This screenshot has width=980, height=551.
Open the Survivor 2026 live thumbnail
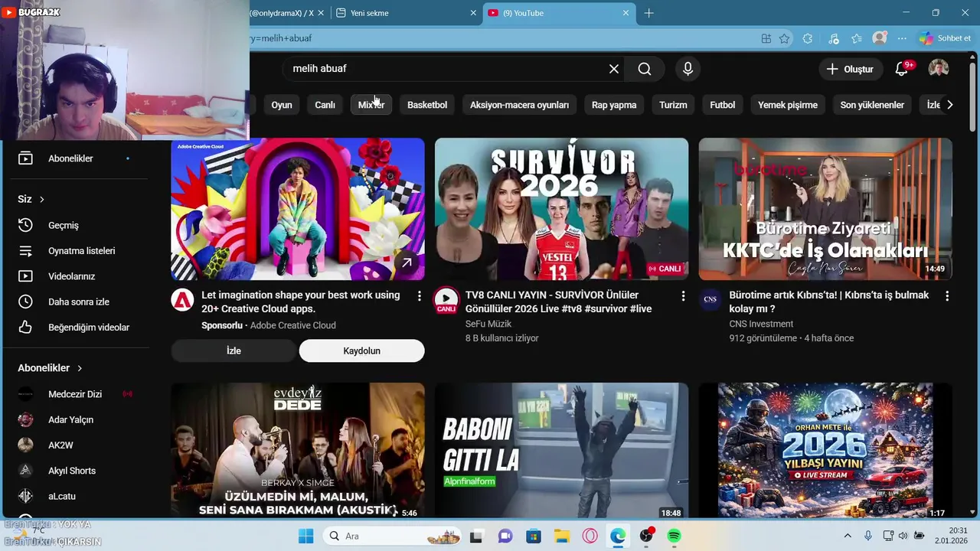click(561, 209)
